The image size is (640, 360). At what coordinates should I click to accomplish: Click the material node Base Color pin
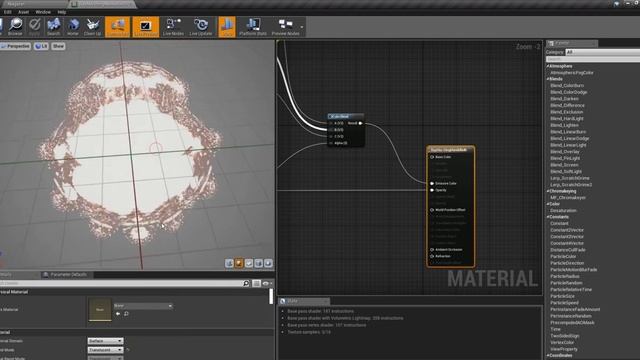coord(432,157)
